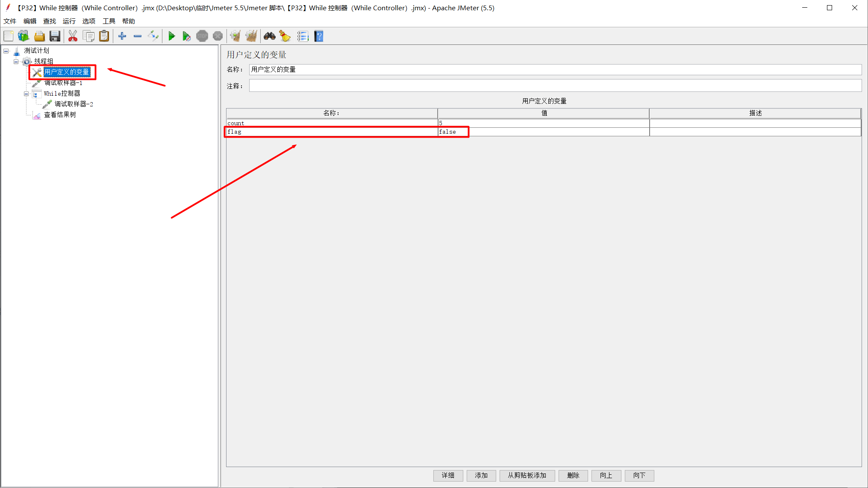
Task: Click the Expand all plus toolbar icon
Action: click(122, 36)
